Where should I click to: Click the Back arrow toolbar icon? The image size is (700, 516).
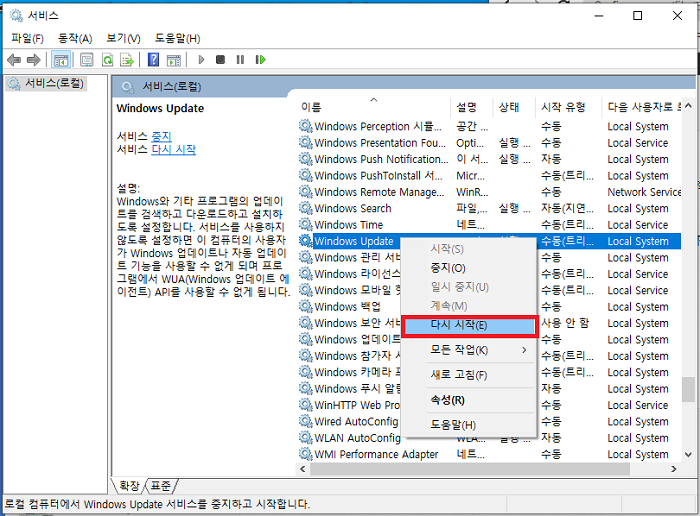[x=14, y=59]
